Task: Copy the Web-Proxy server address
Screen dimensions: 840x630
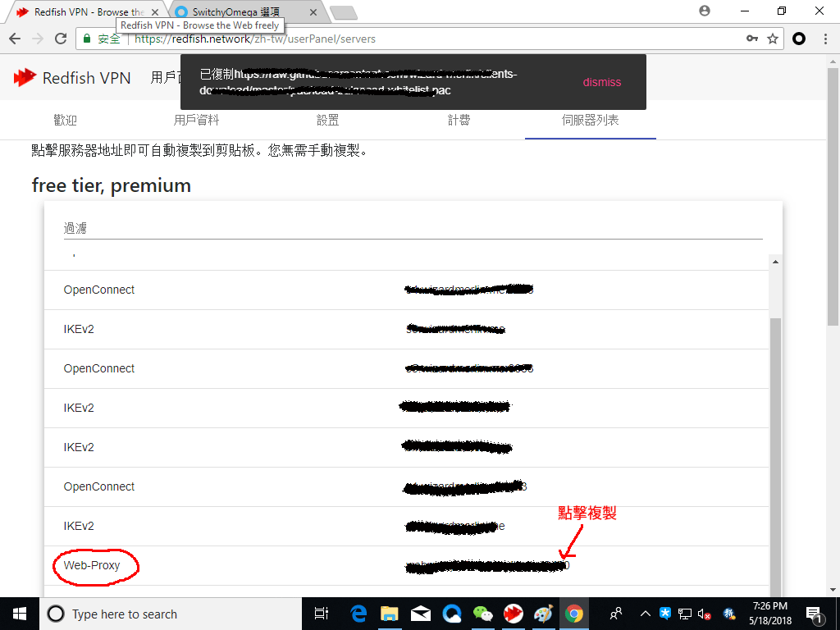Action: (x=487, y=565)
